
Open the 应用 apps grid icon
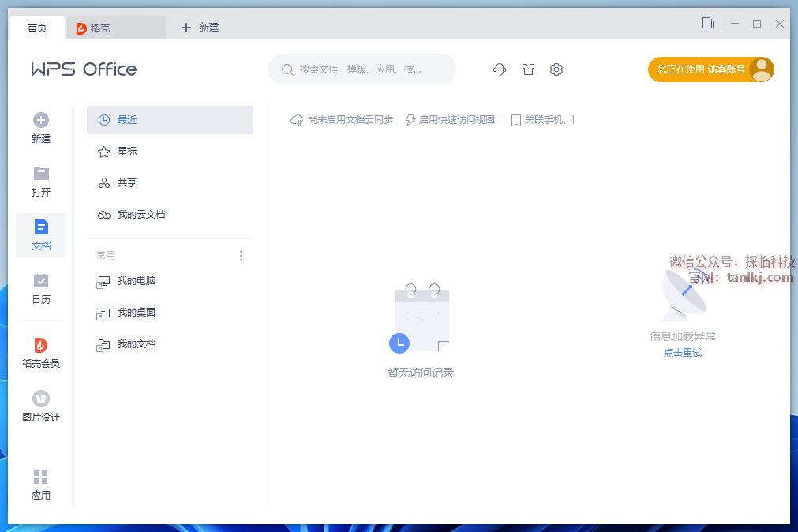coord(41,477)
